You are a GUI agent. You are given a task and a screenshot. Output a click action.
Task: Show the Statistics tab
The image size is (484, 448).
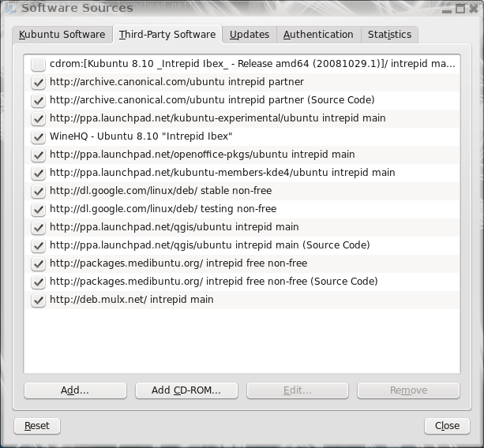[389, 35]
